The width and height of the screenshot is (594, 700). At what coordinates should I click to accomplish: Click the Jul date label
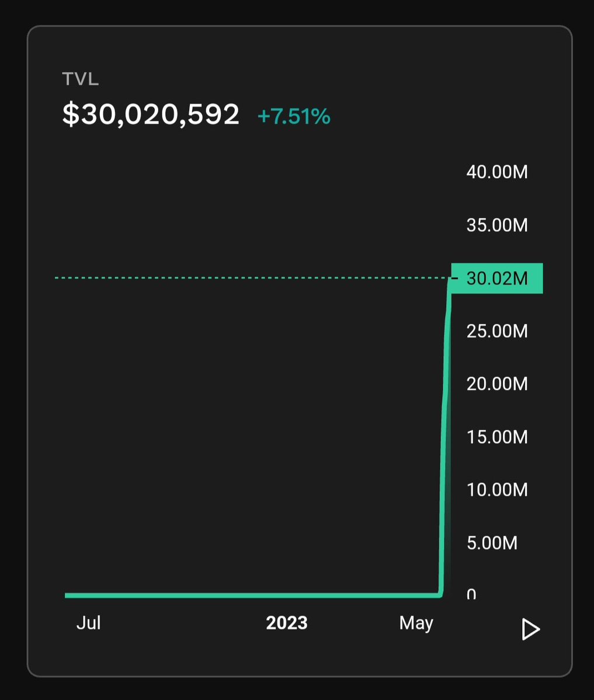coord(88,623)
